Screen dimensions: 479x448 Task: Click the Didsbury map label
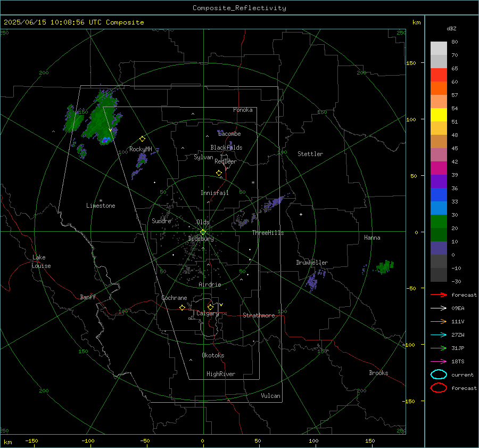pos(201,239)
